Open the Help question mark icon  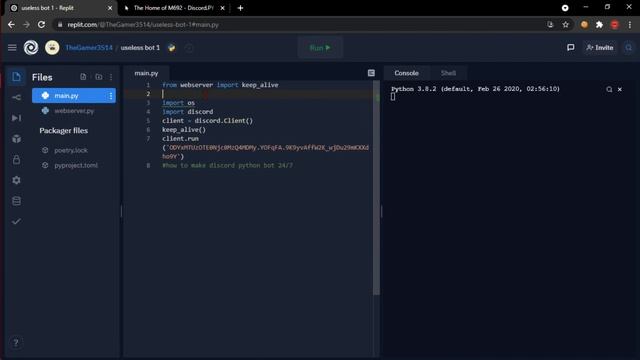(x=16, y=342)
